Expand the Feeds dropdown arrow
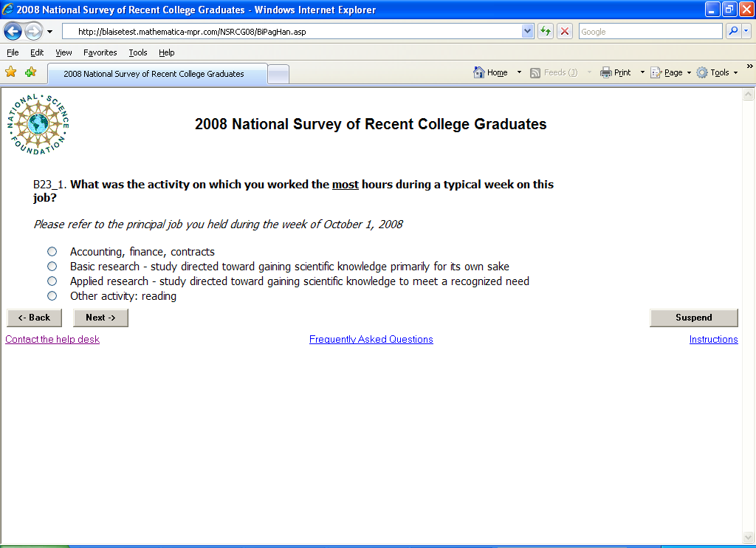The image size is (756, 548). [589, 72]
